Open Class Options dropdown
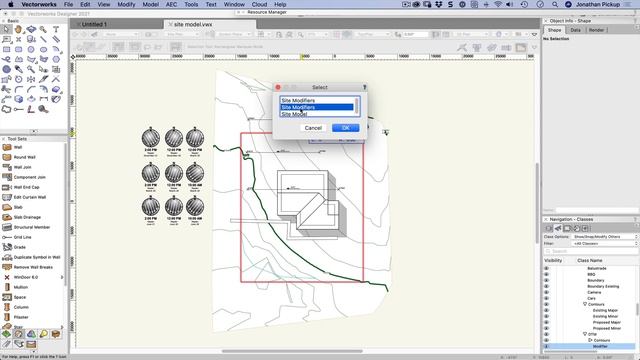The height and width of the screenshot is (360, 640). [605, 237]
